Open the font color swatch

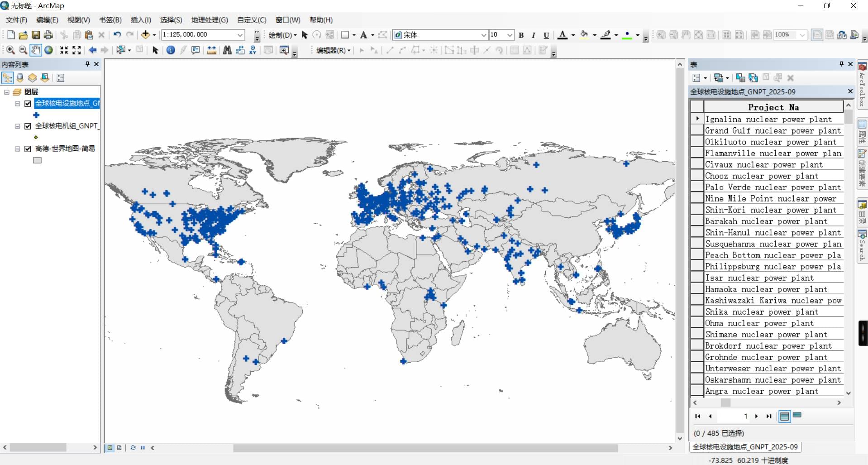(x=563, y=35)
